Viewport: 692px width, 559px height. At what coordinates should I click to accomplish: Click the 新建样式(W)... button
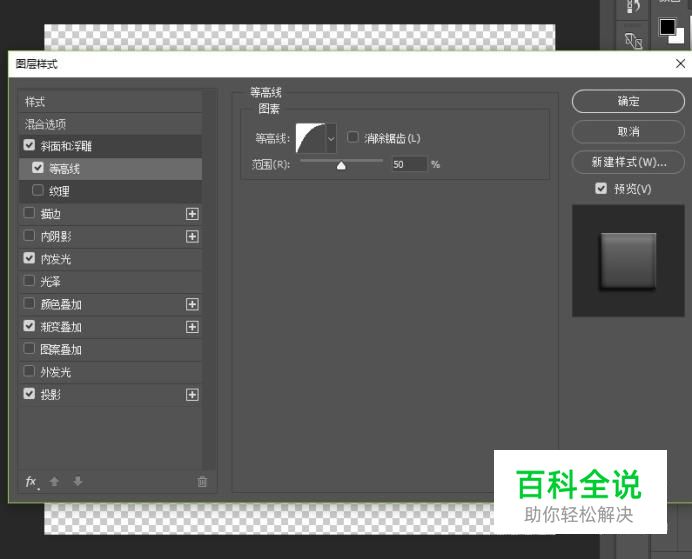click(628, 162)
